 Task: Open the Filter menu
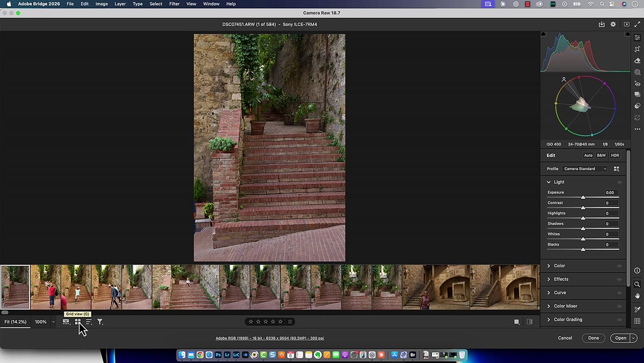pos(174,4)
